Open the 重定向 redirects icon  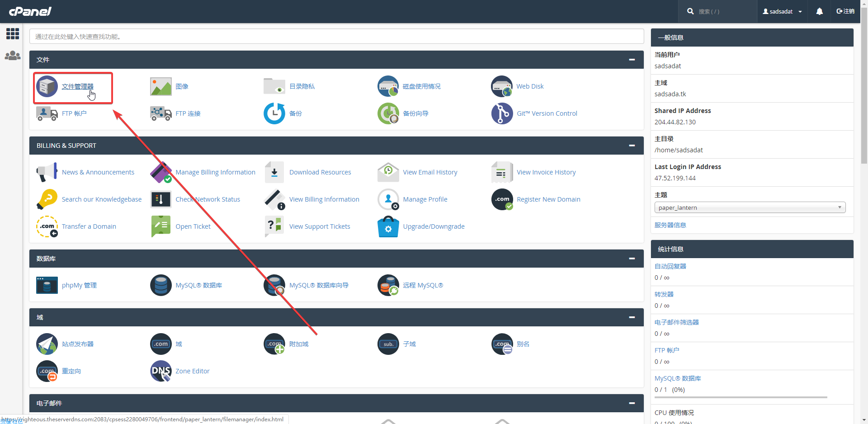(x=47, y=371)
